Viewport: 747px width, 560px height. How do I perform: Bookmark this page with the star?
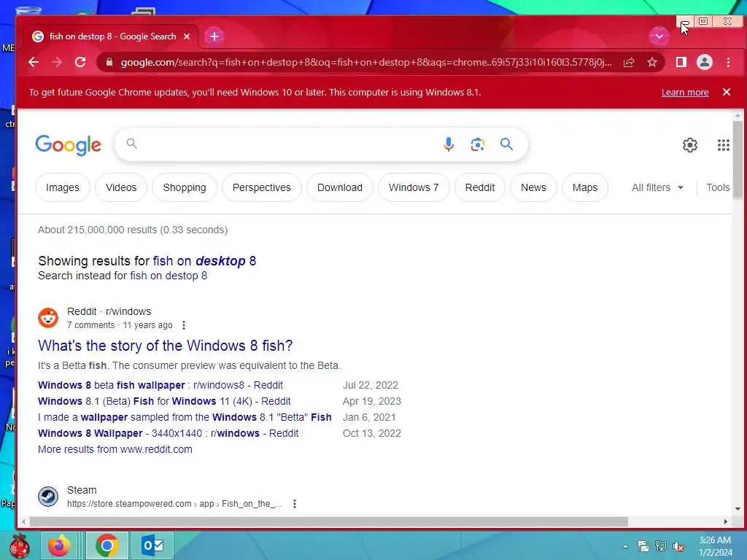(652, 62)
